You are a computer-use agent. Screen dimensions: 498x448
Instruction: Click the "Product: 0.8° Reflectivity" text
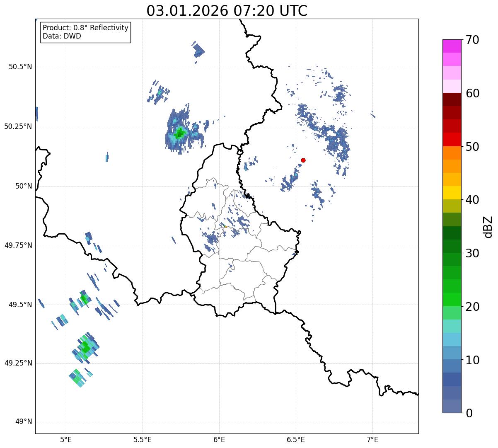click(x=86, y=28)
